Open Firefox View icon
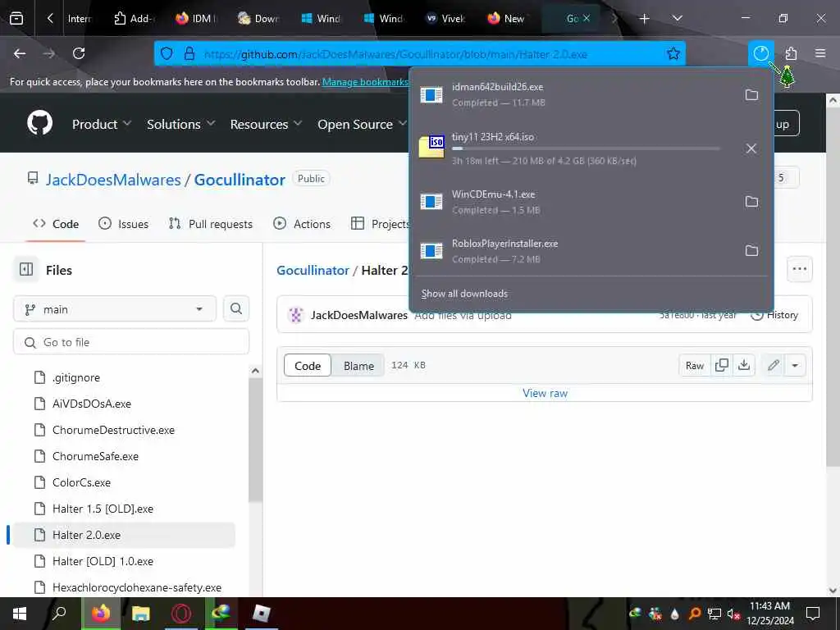Viewport: 840px width, 630px height. 16,18
